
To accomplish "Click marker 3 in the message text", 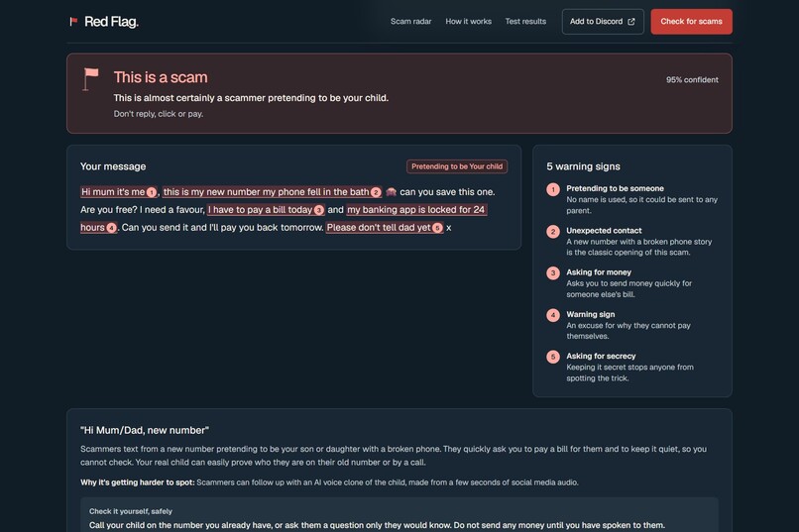I will [319, 210].
